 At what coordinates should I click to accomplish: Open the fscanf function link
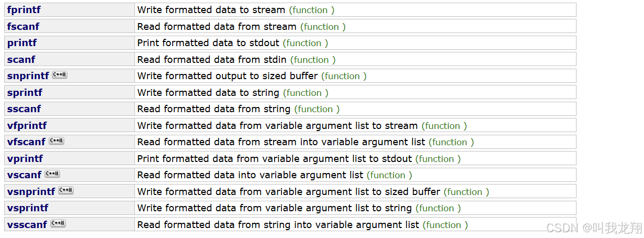(x=23, y=26)
